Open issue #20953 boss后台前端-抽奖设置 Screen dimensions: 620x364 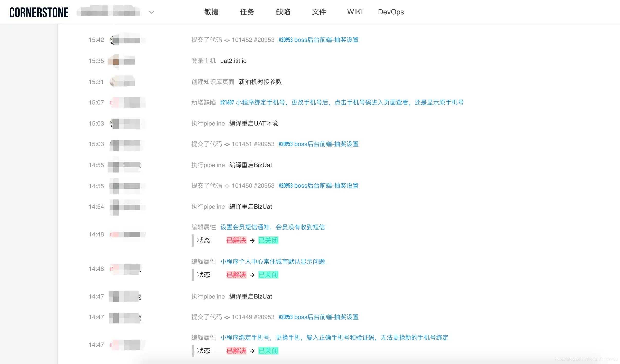click(x=318, y=40)
